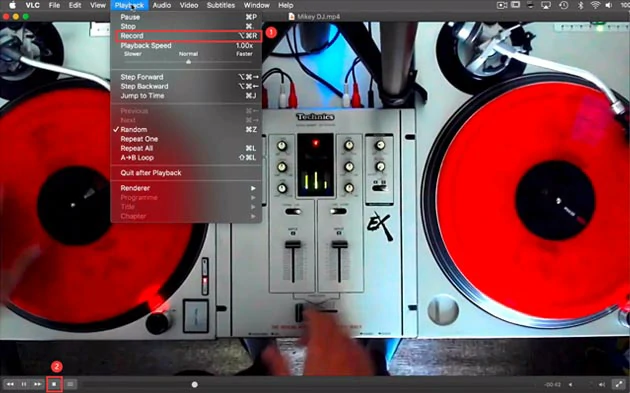
Task: Open the File menu
Action: [54, 5]
